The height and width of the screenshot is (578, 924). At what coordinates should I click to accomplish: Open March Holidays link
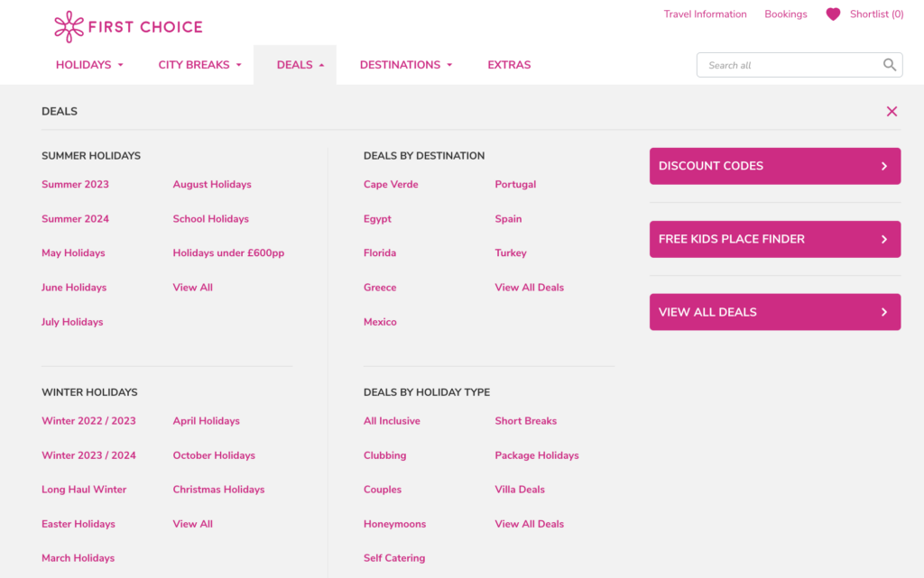point(78,558)
